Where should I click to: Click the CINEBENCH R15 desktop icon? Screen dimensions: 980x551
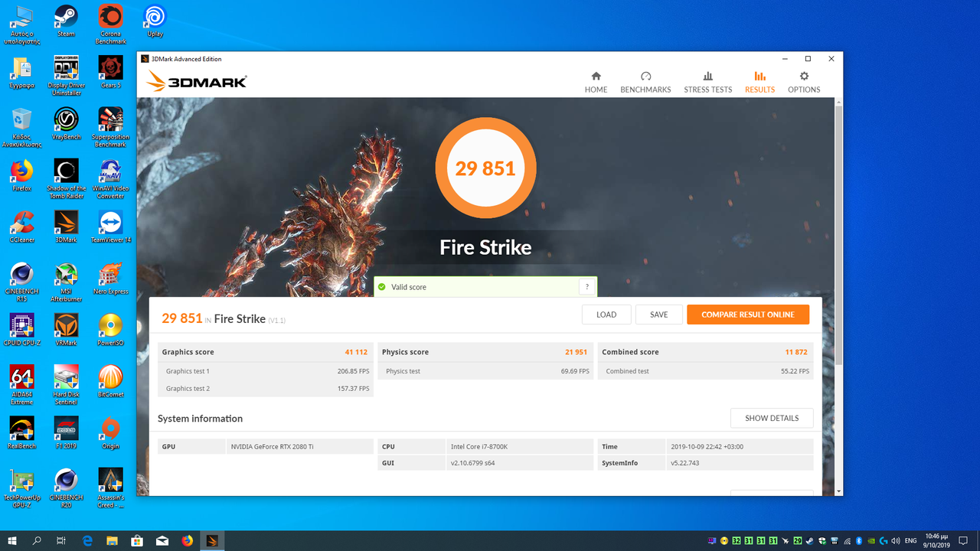tap(21, 281)
